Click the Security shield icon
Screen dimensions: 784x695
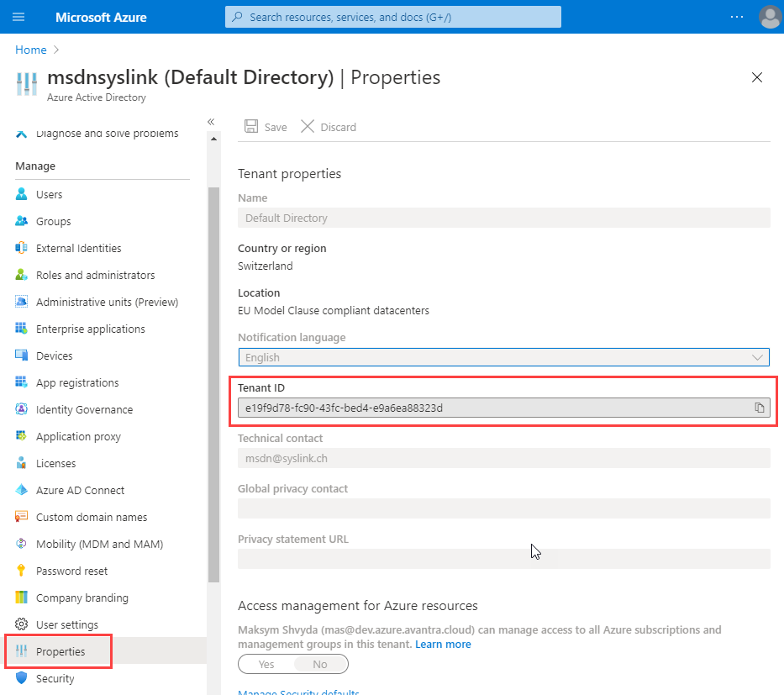coord(22,678)
